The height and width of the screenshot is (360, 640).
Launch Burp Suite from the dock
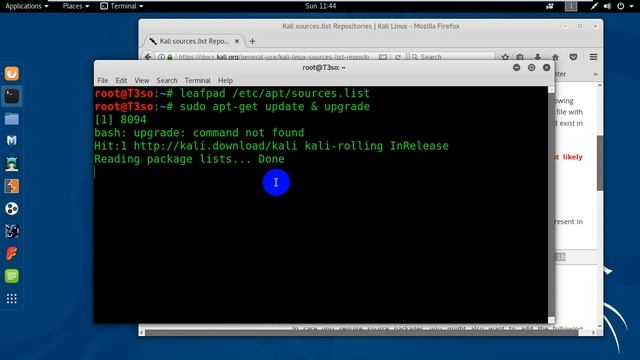pyautogui.click(x=11, y=186)
